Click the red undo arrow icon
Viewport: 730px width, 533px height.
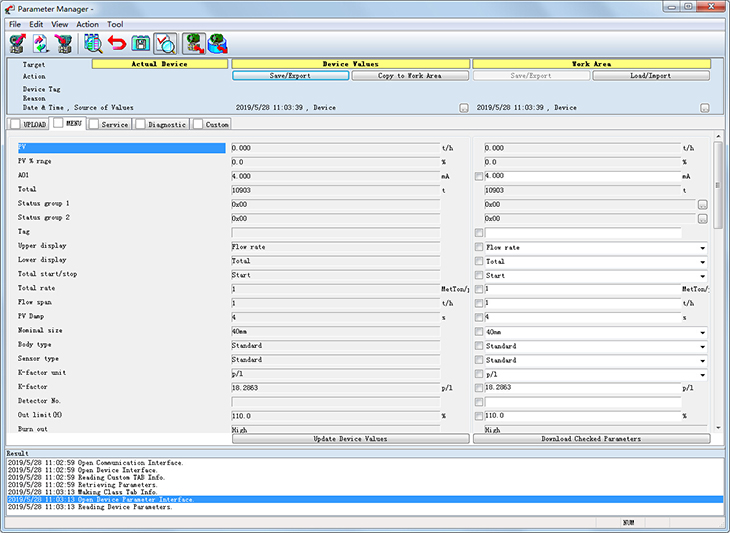click(117, 43)
